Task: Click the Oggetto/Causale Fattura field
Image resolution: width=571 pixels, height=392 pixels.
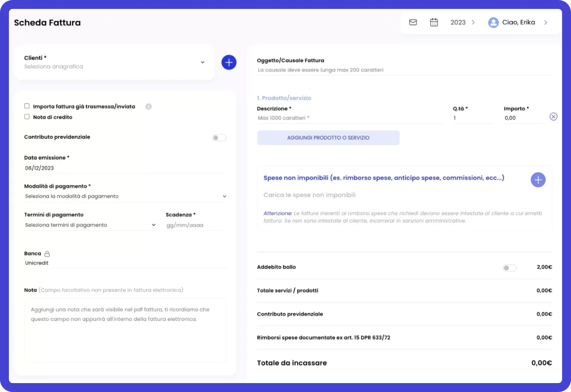Action: coord(404,70)
